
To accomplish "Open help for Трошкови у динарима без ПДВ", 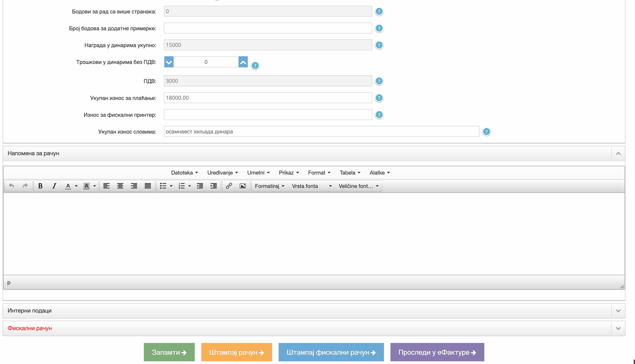I will tap(255, 65).
